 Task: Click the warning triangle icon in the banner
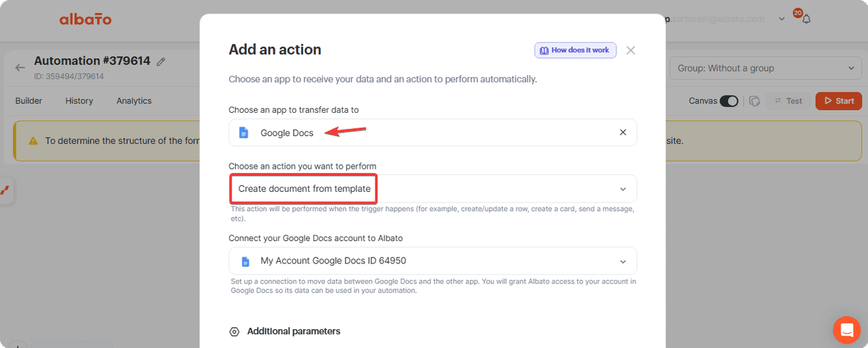click(33, 140)
